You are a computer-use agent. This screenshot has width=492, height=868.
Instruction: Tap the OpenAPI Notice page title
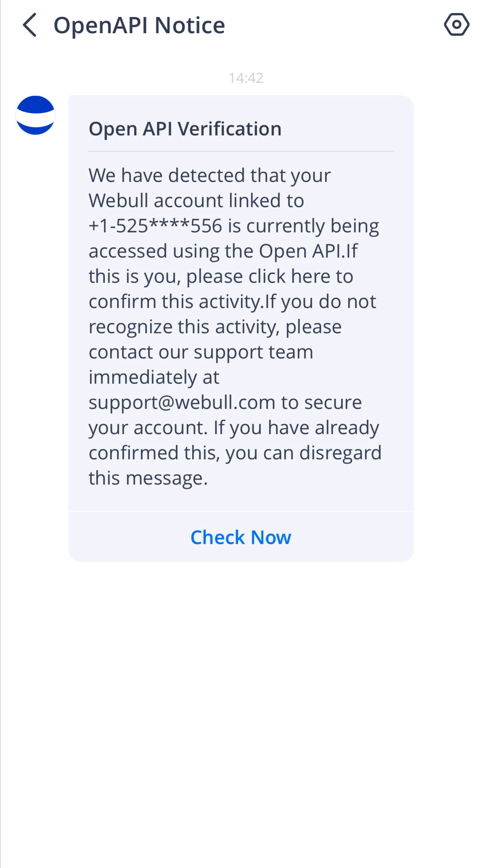pyautogui.click(x=139, y=25)
